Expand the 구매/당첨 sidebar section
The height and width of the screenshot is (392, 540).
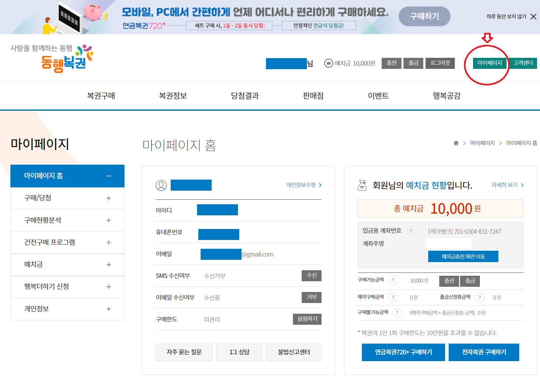tap(109, 198)
